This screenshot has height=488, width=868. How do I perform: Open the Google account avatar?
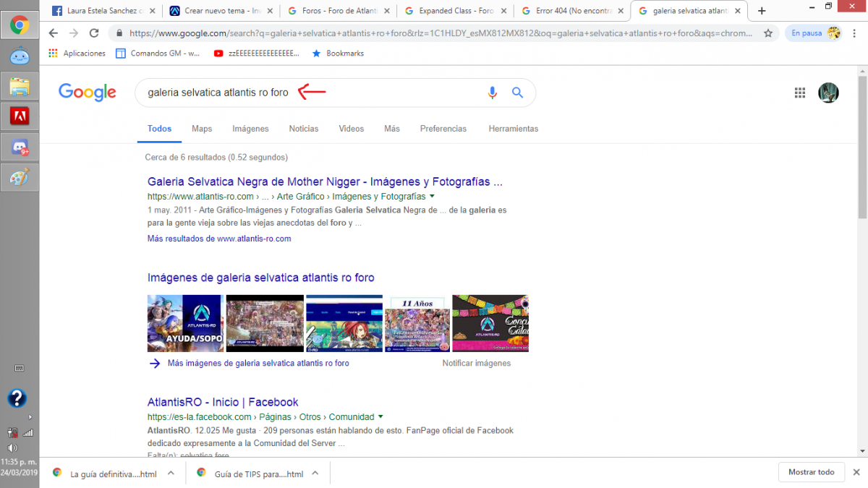pos(828,93)
